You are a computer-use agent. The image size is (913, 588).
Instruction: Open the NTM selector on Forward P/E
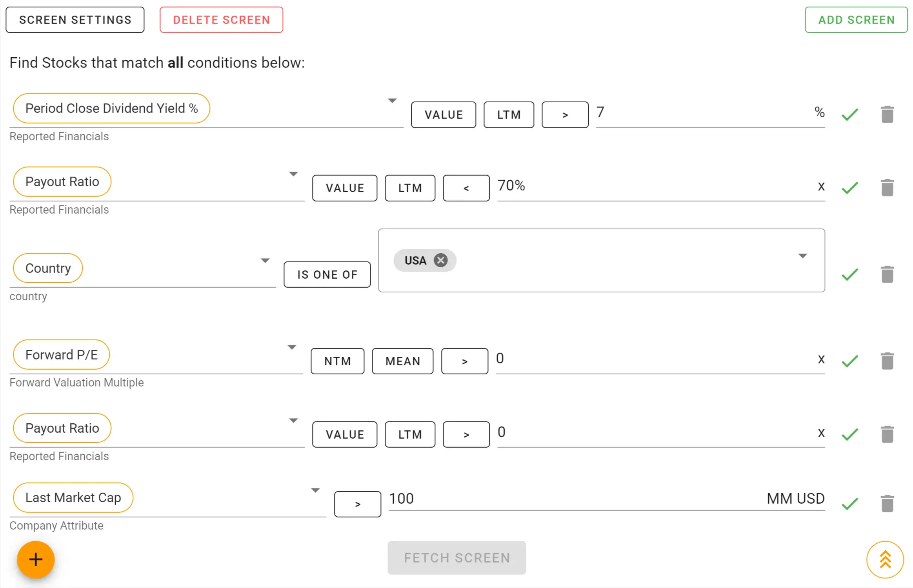pyautogui.click(x=337, y=361)
